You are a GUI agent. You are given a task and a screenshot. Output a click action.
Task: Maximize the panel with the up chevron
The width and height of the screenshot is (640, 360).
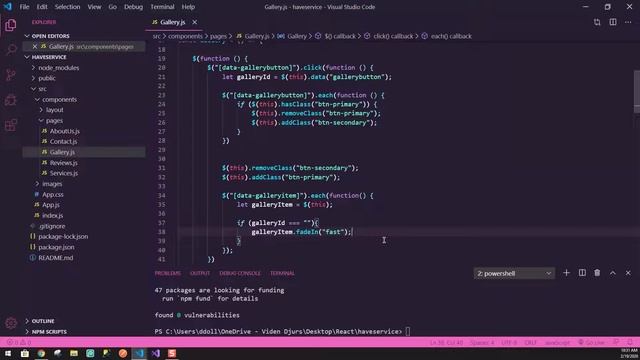[613, 273]
